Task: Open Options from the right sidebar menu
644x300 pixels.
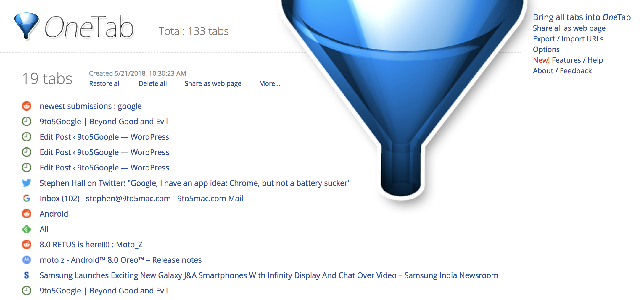Action: 546,49
